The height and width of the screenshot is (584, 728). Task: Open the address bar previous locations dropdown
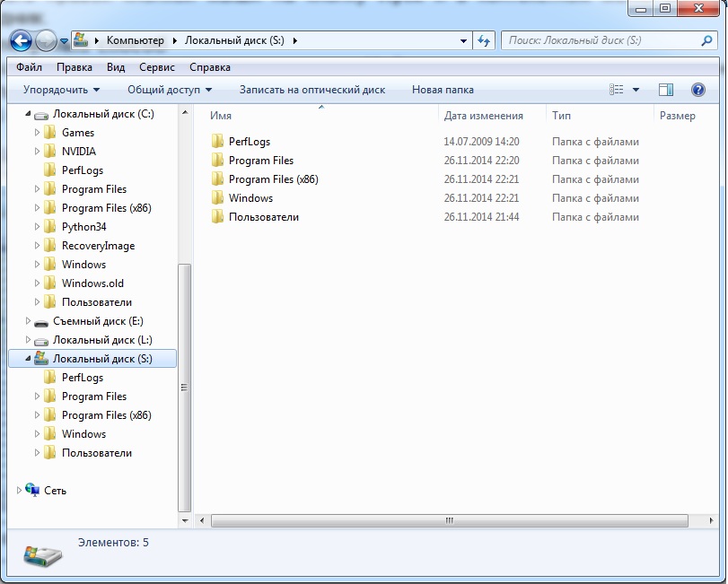463,41
